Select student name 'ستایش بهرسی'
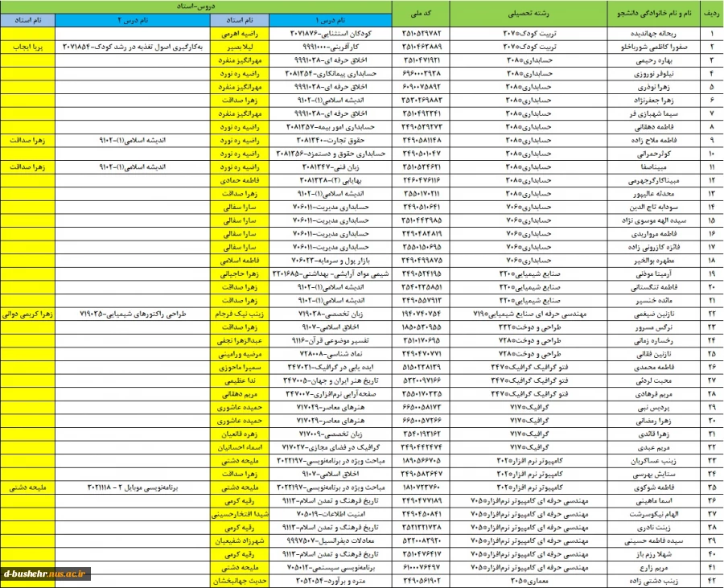The height and width of the screenshot is (588, 724). click(x=654, y=475)
